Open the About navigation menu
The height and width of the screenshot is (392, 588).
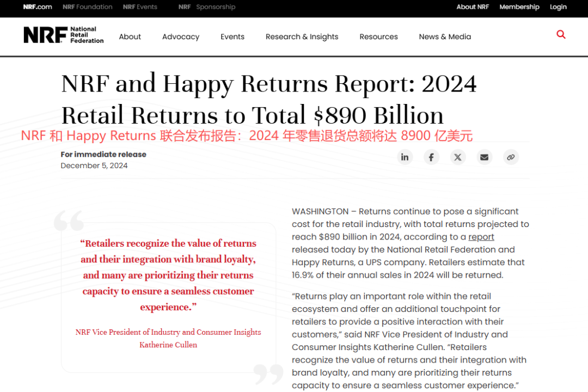pos(130,37)
